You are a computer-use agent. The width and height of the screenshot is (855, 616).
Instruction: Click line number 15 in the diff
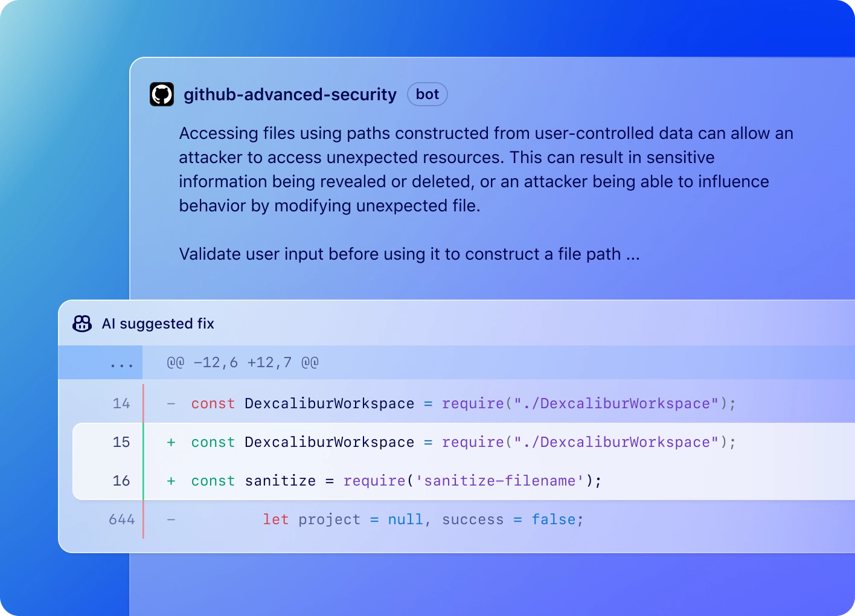(x=121, y=442)
